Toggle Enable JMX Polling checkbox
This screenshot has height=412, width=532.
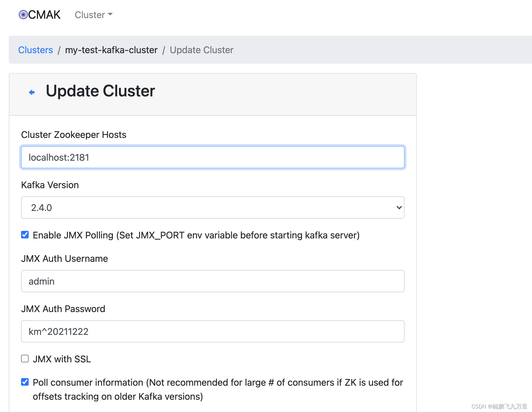tap(25, 235)
